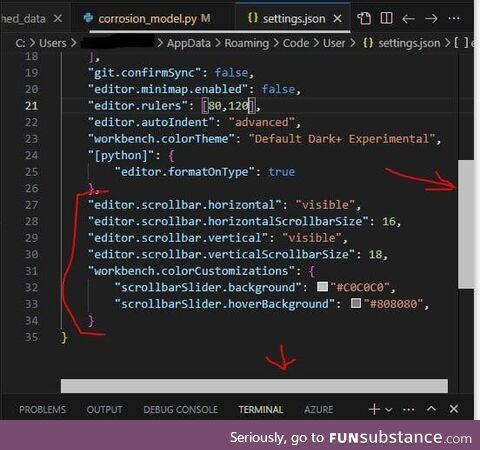Open the editor more actions ellipsis
480x450 pixels.
[x=454, y=18]
